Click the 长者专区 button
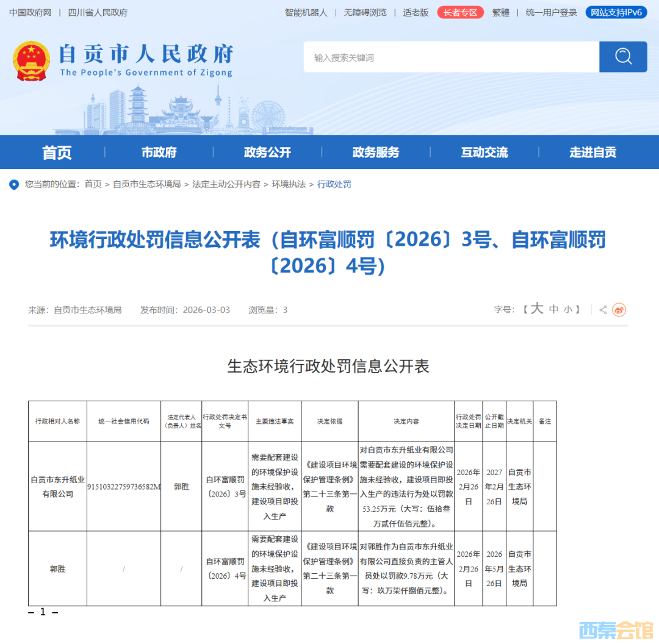Image resolution: width=659 pixels, height=644 pixels. [x=460, y=12]
